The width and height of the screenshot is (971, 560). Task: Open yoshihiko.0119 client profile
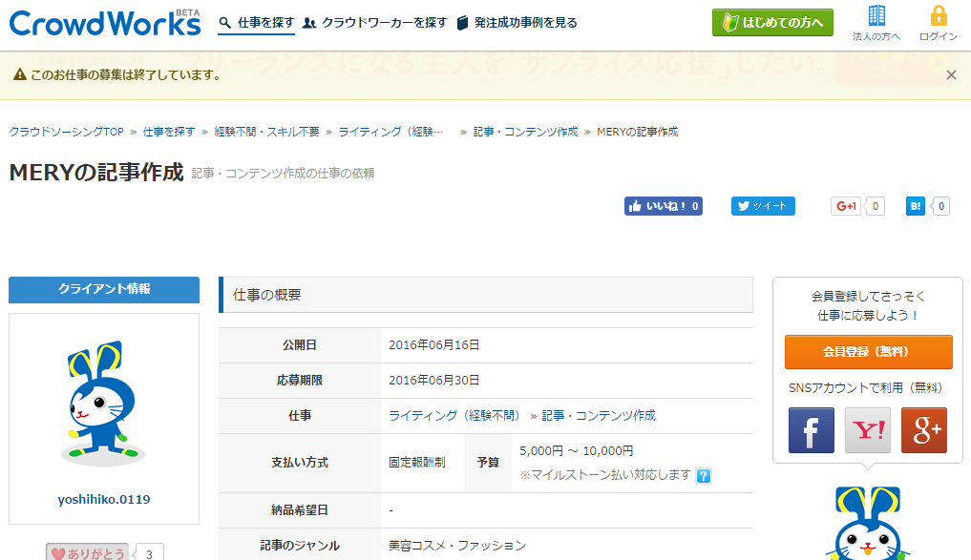[104, 499]
